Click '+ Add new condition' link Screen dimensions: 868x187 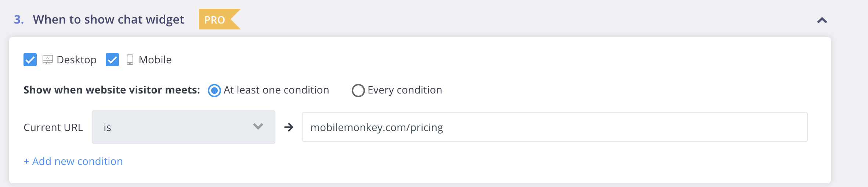73,161
